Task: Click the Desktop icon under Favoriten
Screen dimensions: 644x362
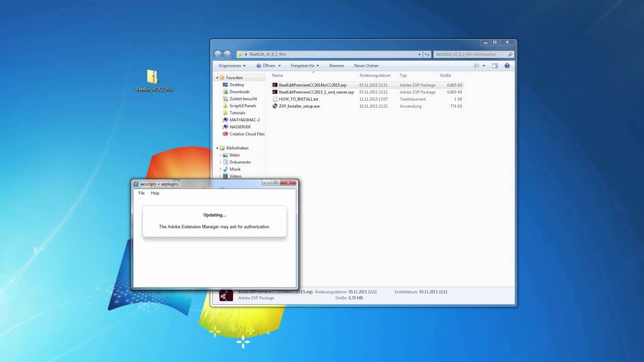Action: click(x=225, y=85)
